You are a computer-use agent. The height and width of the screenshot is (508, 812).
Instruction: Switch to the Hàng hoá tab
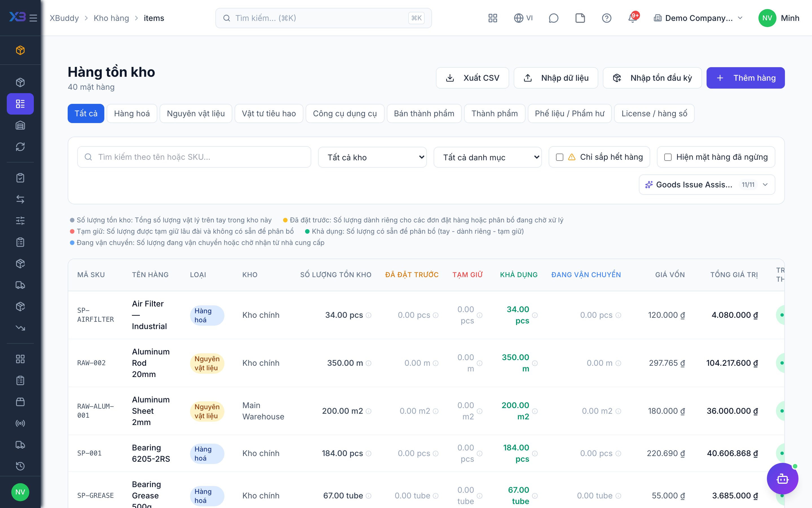(x=132, y=113)
